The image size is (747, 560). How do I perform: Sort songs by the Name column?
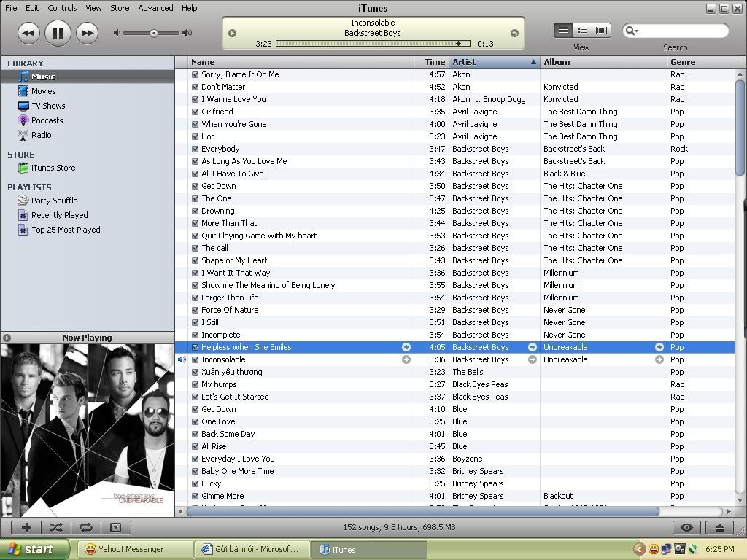(x=301, y=62)
